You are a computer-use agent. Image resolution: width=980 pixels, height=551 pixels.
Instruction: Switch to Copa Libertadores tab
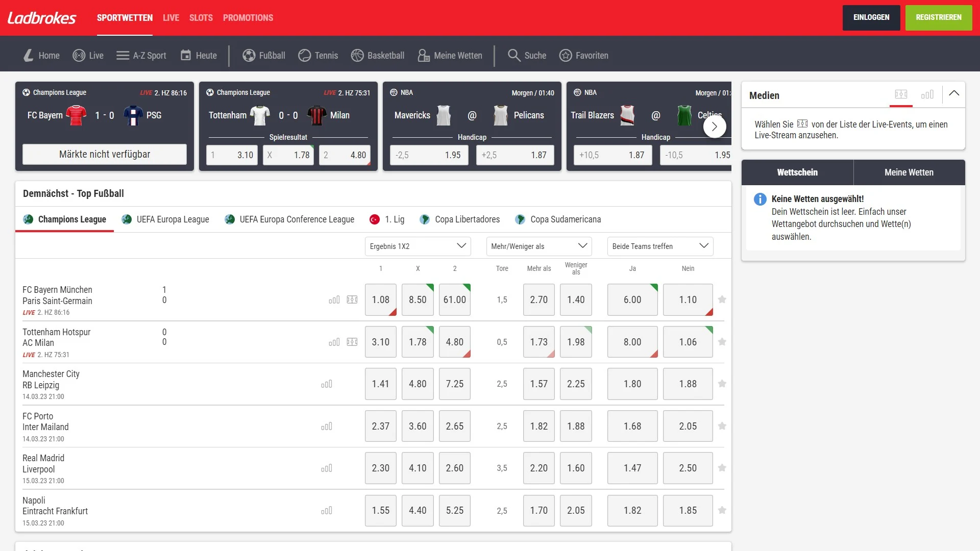(459, 219)
